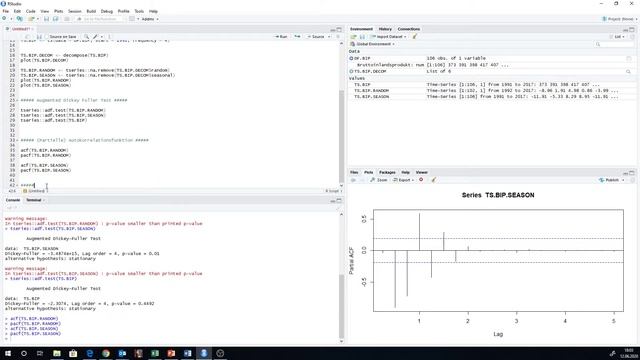Click the Save current document icon in main toolbar

coord(46,19)
